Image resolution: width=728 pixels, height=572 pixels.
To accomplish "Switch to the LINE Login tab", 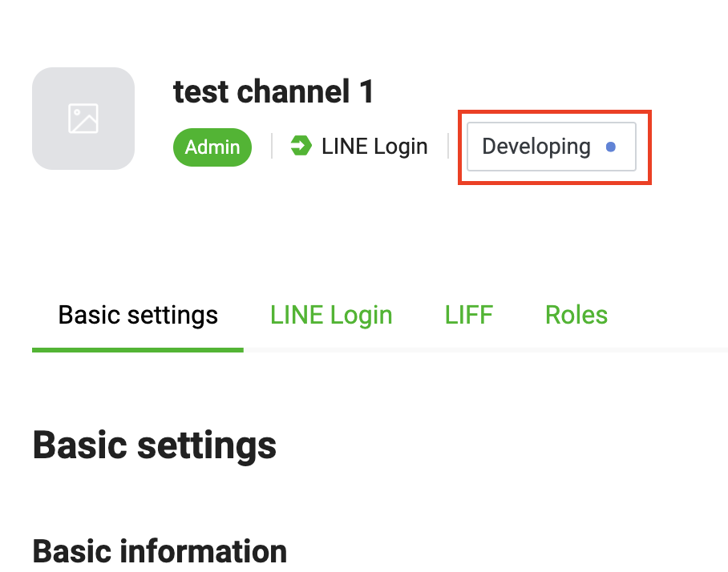I will point(331,316).
